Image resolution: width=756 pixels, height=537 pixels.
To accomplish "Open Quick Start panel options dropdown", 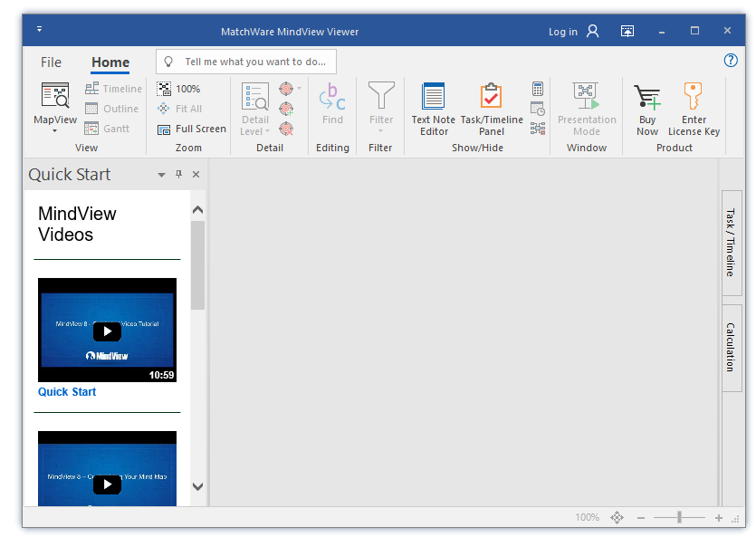I will pyautogui.click(x=161, y=175).
